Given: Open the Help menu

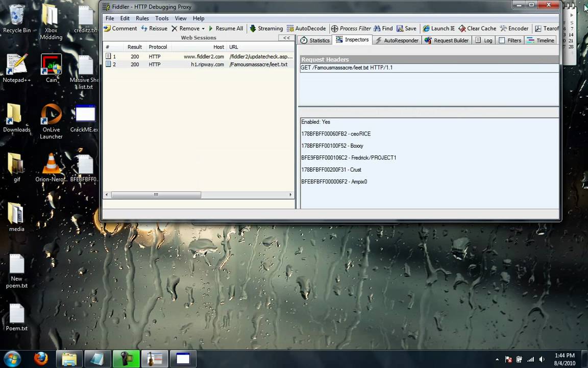Looking at the screenshot, I should point(199,18).
